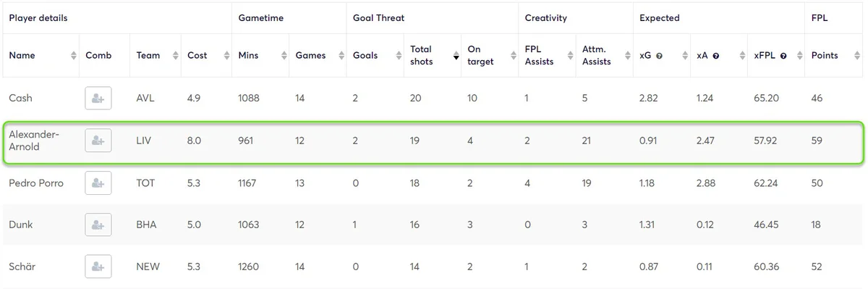Viewport: 868px width, 289px height.
Task: Add Dunk to comparison with Comb icon
Action: tap(98, 225)
